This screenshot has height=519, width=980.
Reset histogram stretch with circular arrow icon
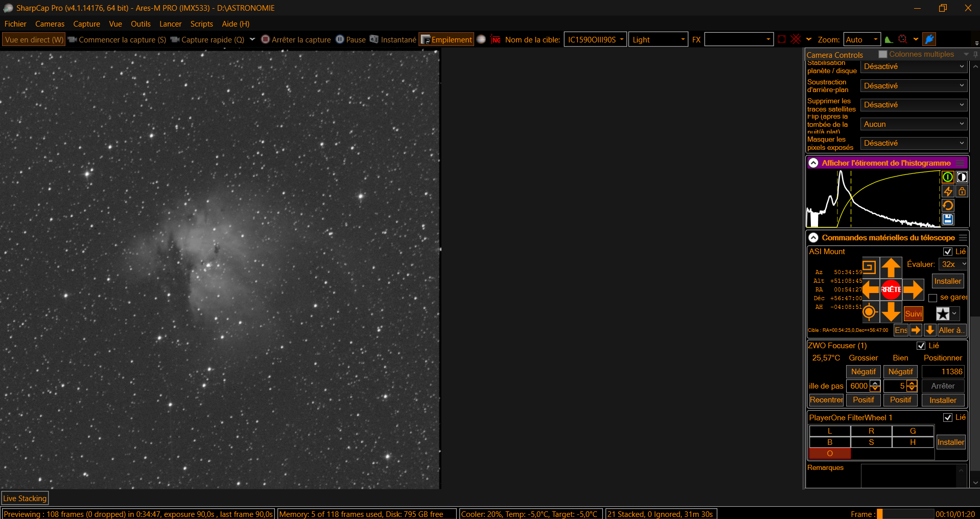click(x=948, y=206)
